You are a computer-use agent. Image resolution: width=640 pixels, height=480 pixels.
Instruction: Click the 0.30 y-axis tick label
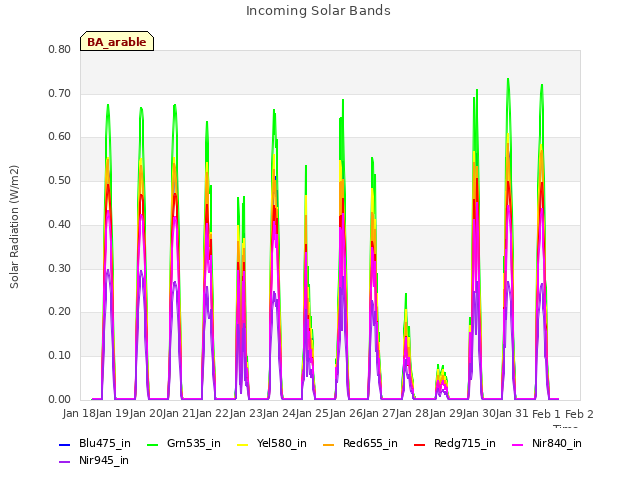click(60, 268)
